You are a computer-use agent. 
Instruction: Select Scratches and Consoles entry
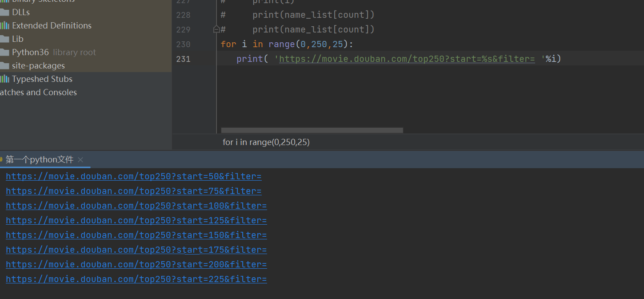(38, 92)
